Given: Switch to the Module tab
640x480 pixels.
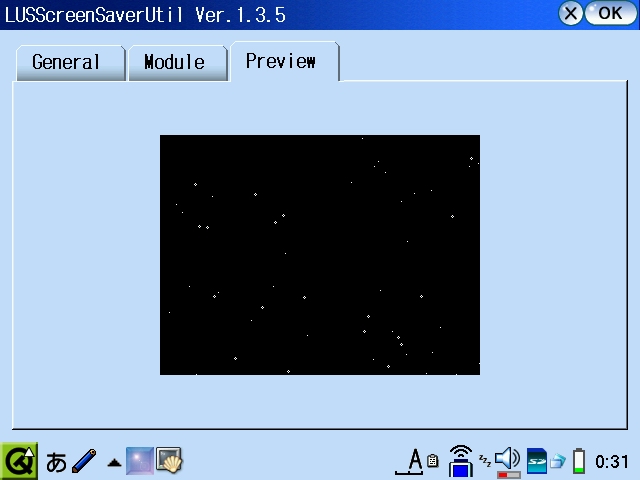Looking at the screenshot, I should (175, 62).
